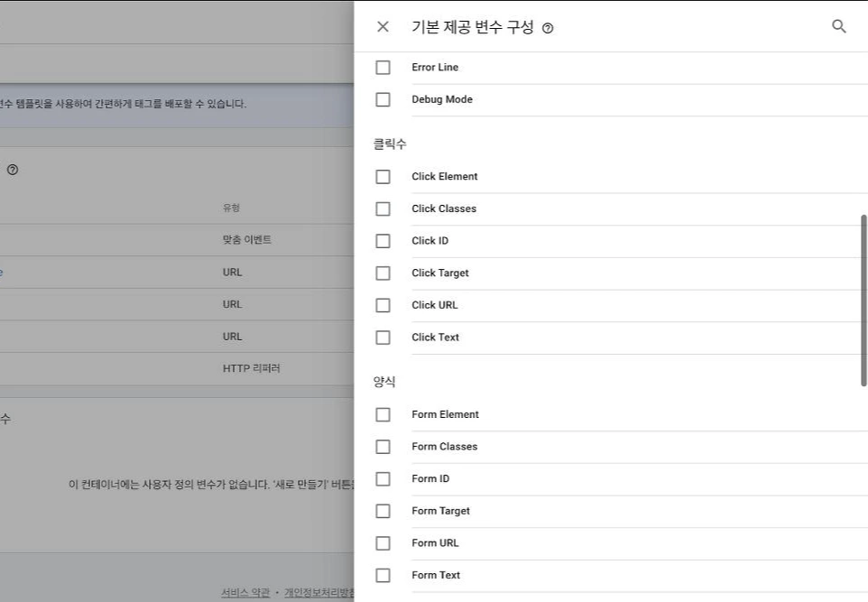Select the Click Classes label
The image size is (868, 602).
click(x=443, y=208)
